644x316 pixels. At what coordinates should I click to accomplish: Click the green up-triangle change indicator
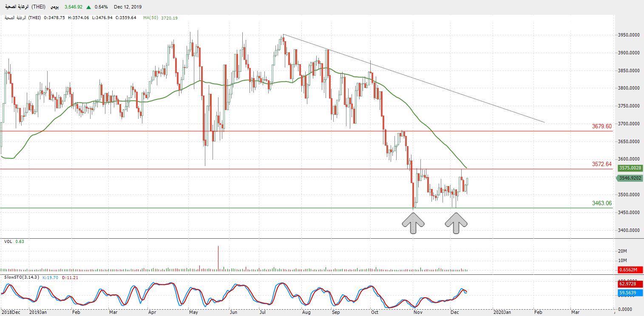point(88,7)
